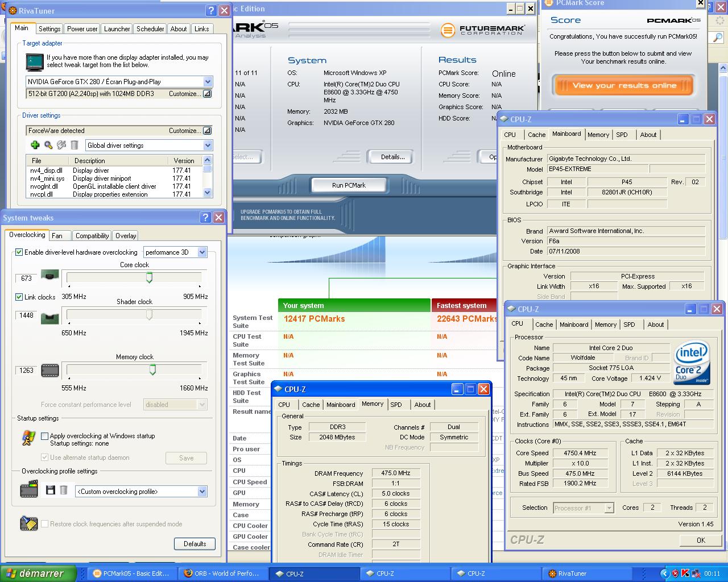
Task: Click the magnifier icon beside PCMark Score window
Action: pos(717,37)
